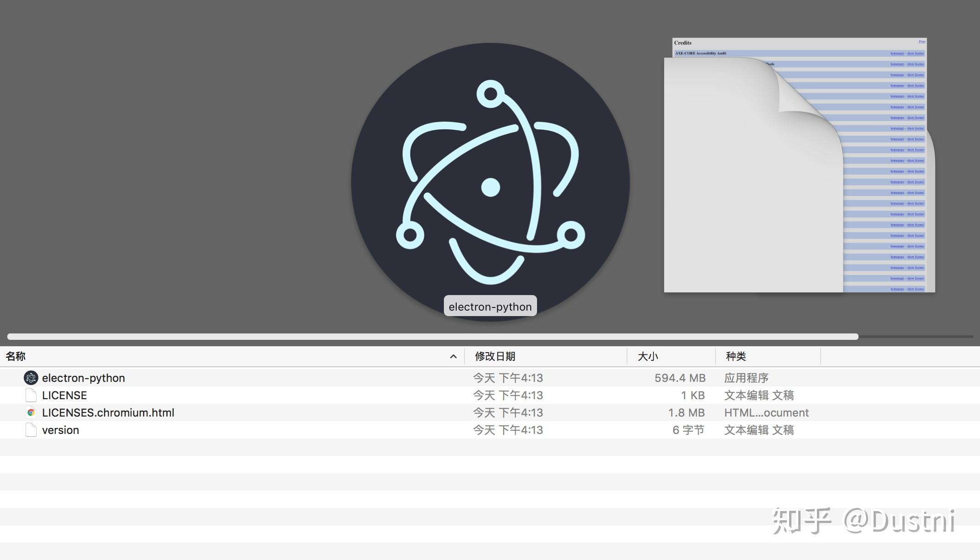Select the LICENSE text document icon
The image size is (980, 560).
(31, 395)
